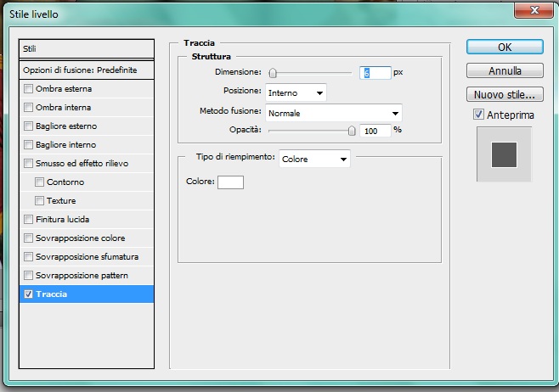Select Opzioni di fusione: Predefinite

tap(85, 69)
